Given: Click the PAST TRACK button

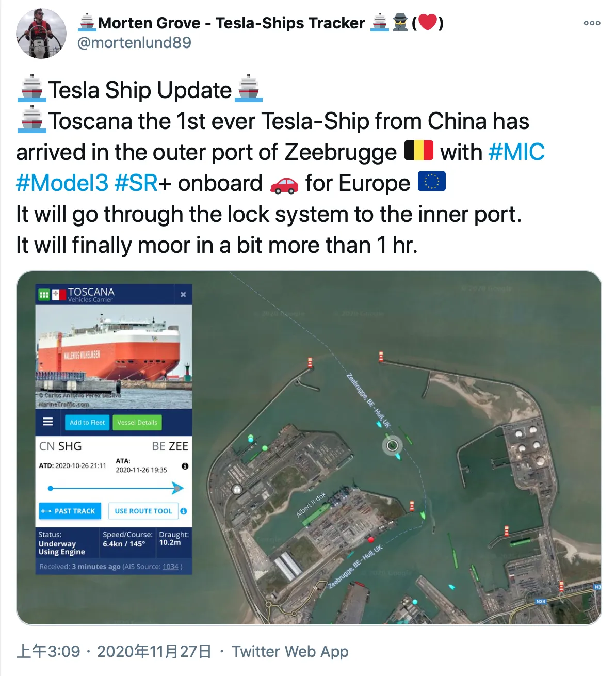Looking at the screenshot, I should coord(70,511).
